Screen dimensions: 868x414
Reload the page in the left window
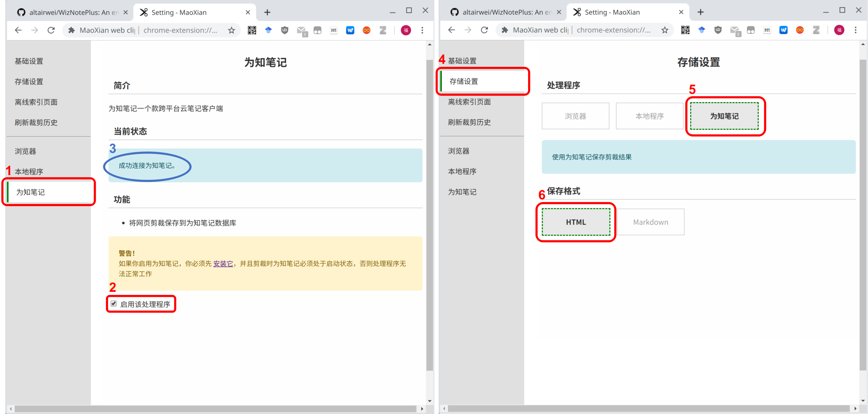[x=51, y=30]
